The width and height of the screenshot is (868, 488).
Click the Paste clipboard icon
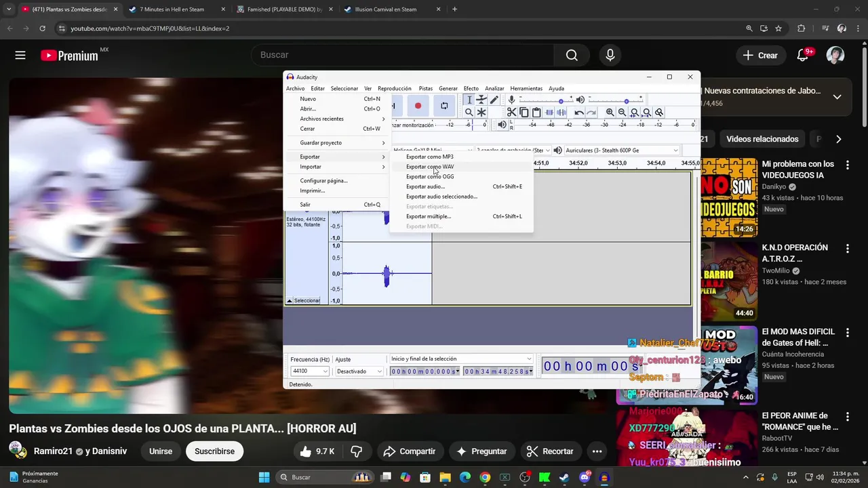(536, 113)
